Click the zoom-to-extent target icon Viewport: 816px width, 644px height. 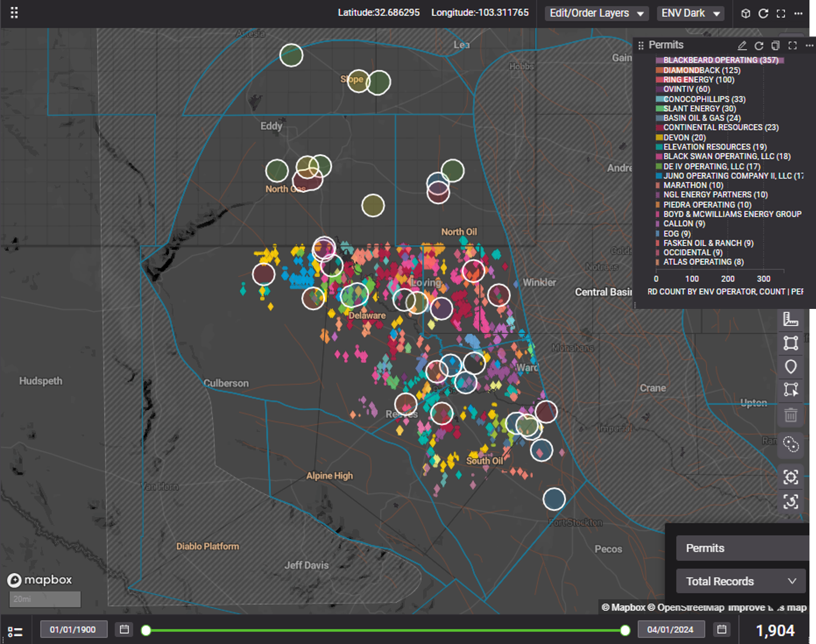(x=790, y=477)
